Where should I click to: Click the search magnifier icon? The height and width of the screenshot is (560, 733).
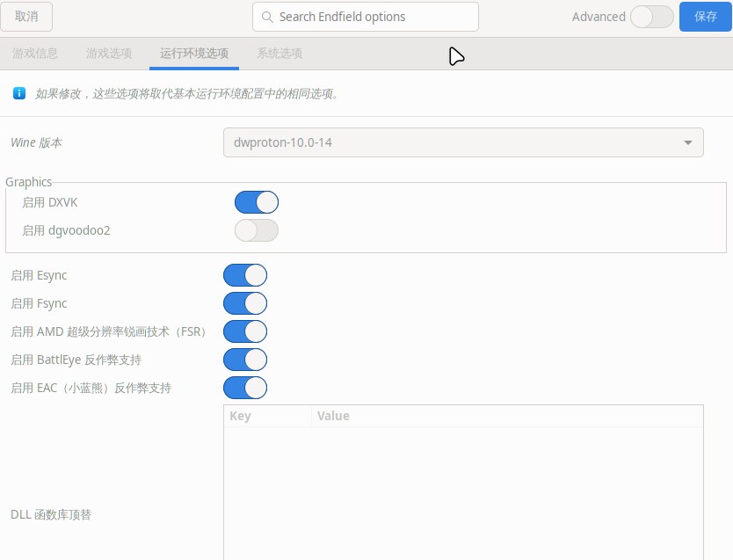pos(266,17)
